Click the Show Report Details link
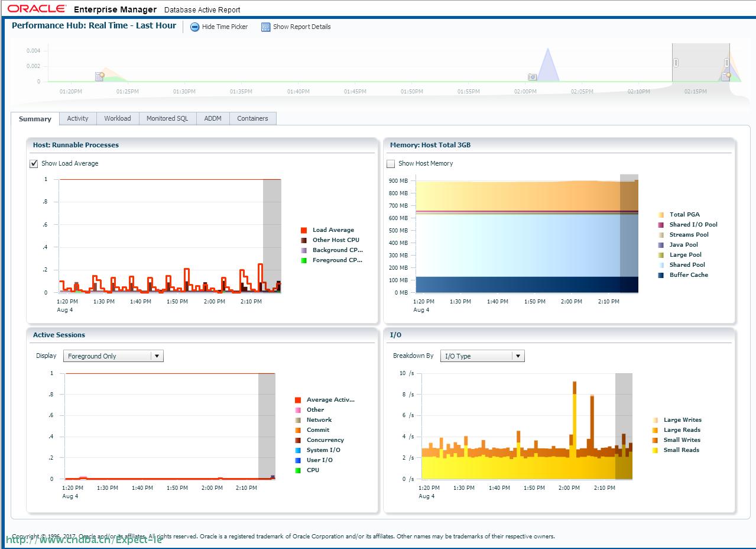This screenshot has height=549, width=756. click(301, 27)
